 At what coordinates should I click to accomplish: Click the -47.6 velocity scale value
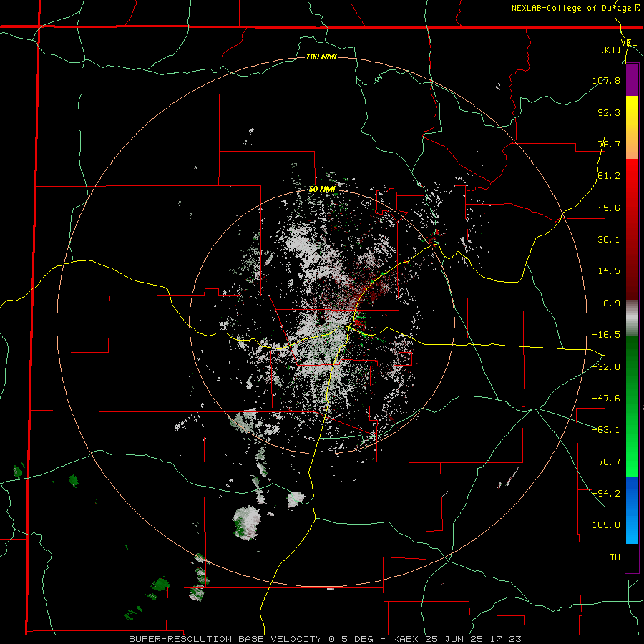[606, 399]
